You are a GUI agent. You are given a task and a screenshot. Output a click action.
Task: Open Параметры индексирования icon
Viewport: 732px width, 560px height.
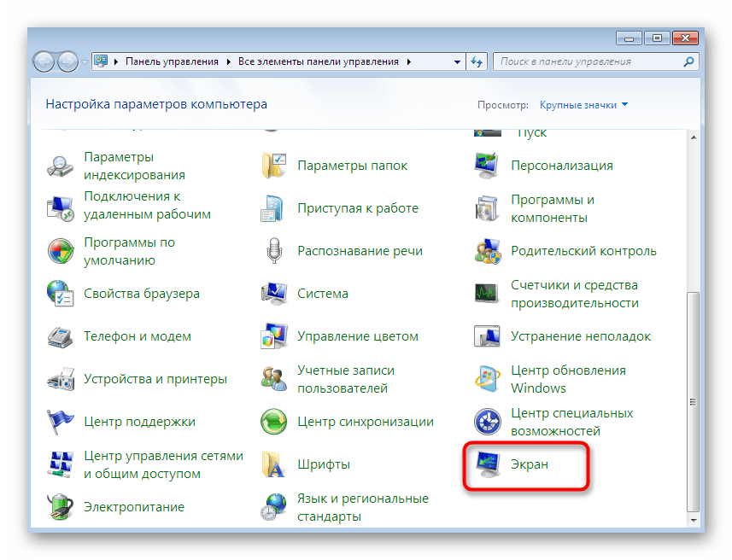pos(61,166)
